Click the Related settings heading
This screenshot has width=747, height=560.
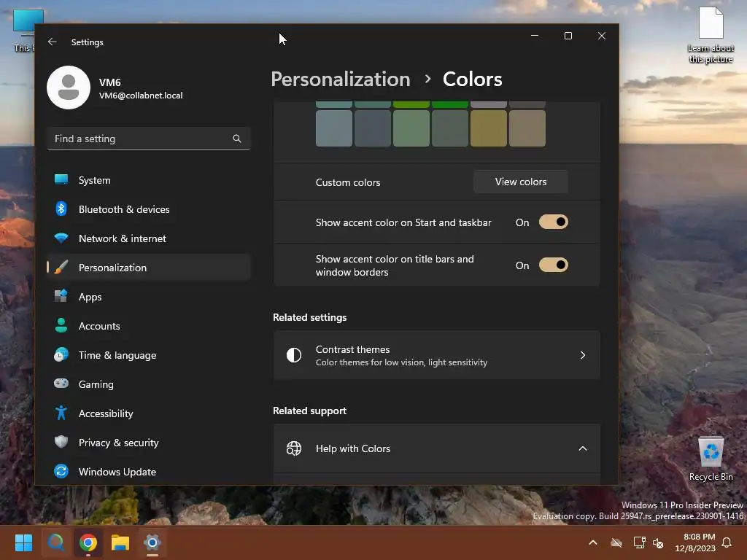(x=309, y=318)
